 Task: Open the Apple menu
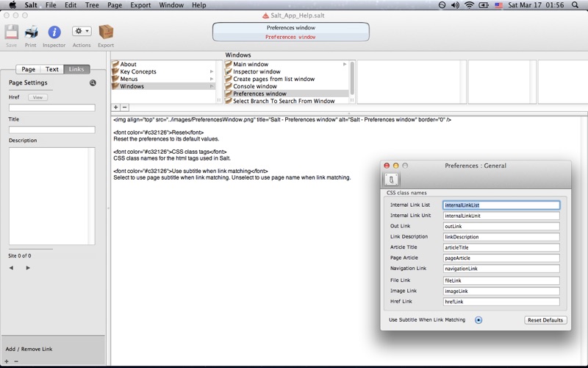[x=12, y=5]
